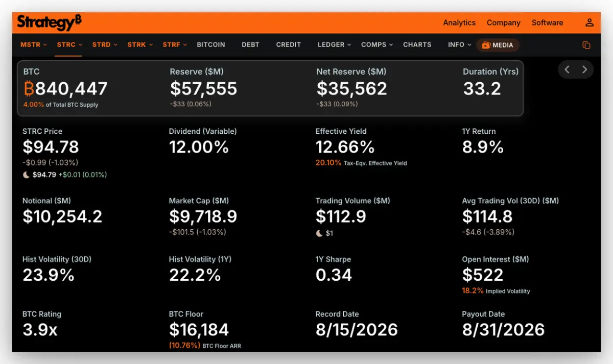Click the Duration value 33.2
Image resolution: width=613 pixels, height=364 pixels.
point(482,89)
